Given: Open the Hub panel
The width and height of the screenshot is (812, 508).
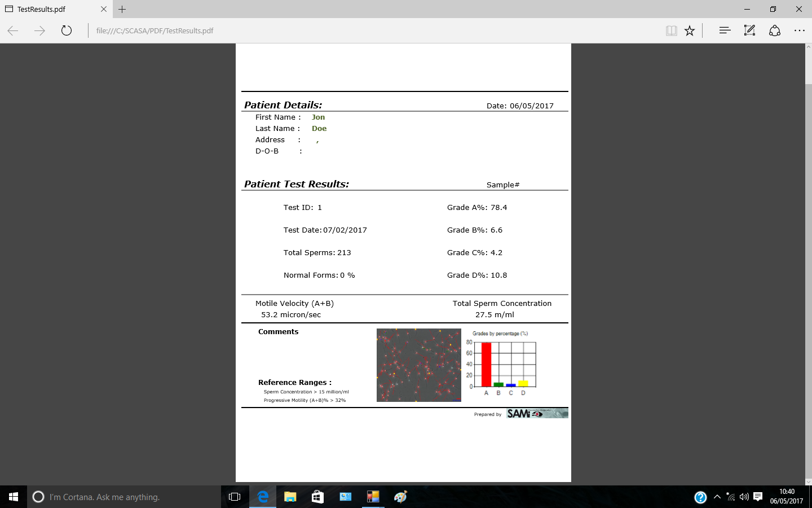Looking at the screenshot, I should [724, 30].
